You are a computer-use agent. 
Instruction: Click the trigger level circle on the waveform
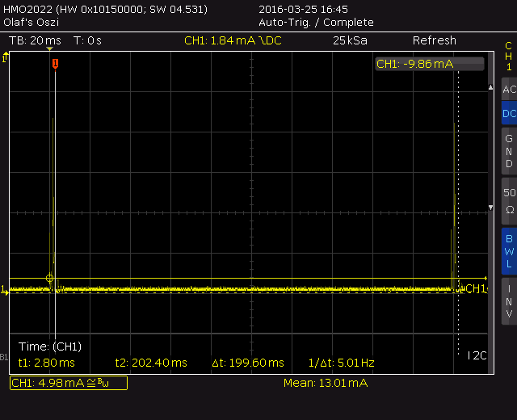pyautogui.click(x=49, y=278)
